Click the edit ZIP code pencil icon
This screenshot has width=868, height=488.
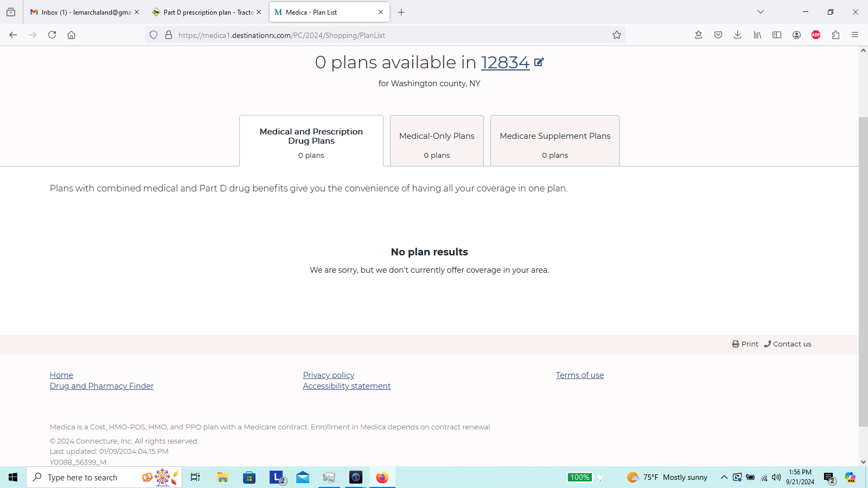(539, 62)
